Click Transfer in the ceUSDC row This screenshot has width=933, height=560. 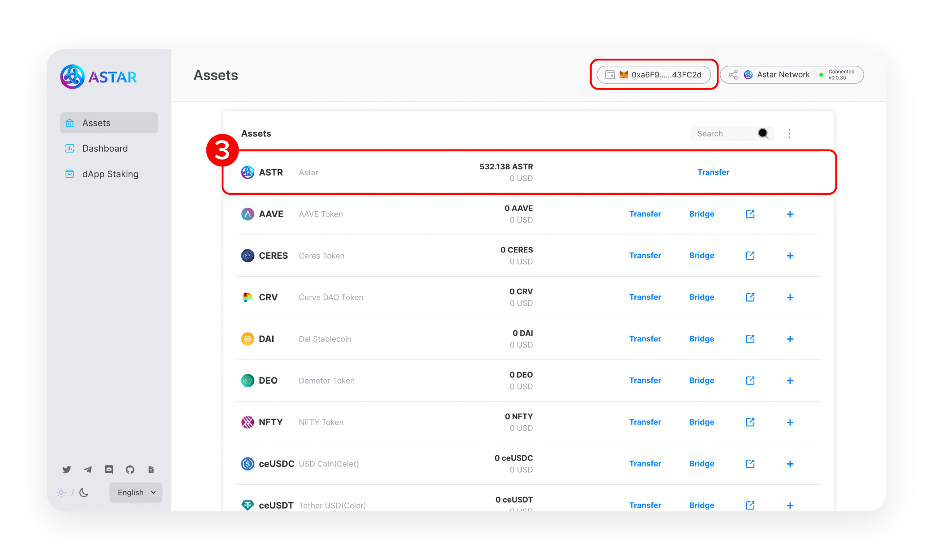tap(645, 464)
